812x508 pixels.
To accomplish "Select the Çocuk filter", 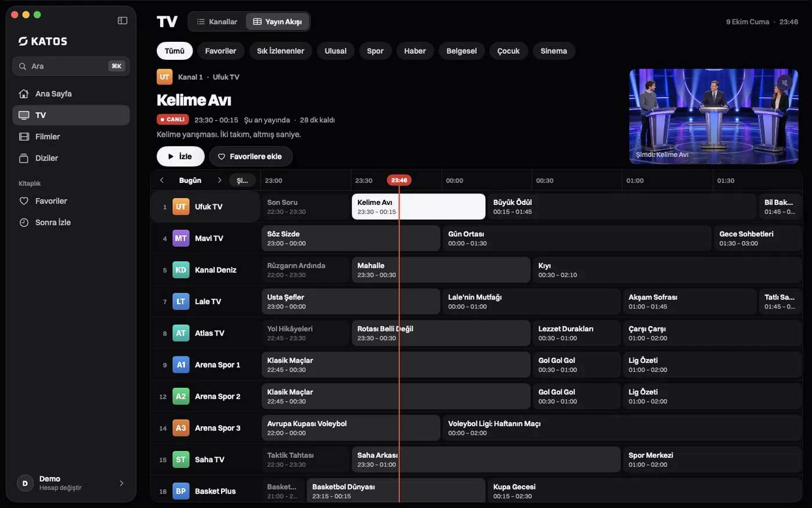I will 509,51.
